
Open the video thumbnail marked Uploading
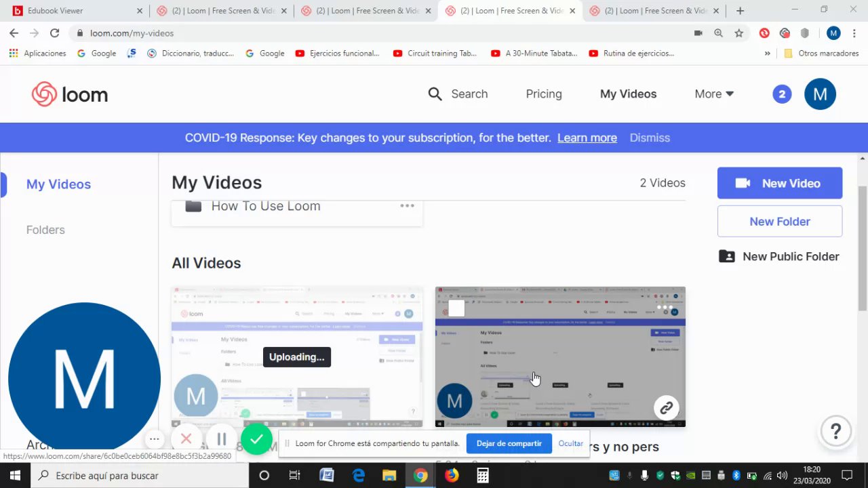pos(297,357)
